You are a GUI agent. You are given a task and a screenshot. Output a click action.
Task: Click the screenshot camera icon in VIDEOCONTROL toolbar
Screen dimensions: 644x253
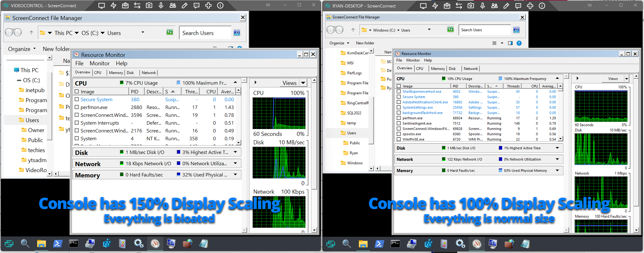click(x=149, y=5)
